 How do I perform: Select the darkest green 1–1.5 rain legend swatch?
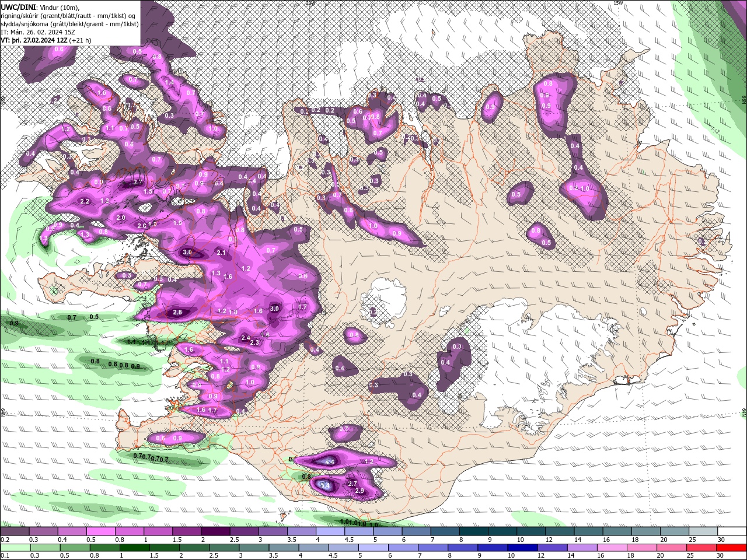135,548
